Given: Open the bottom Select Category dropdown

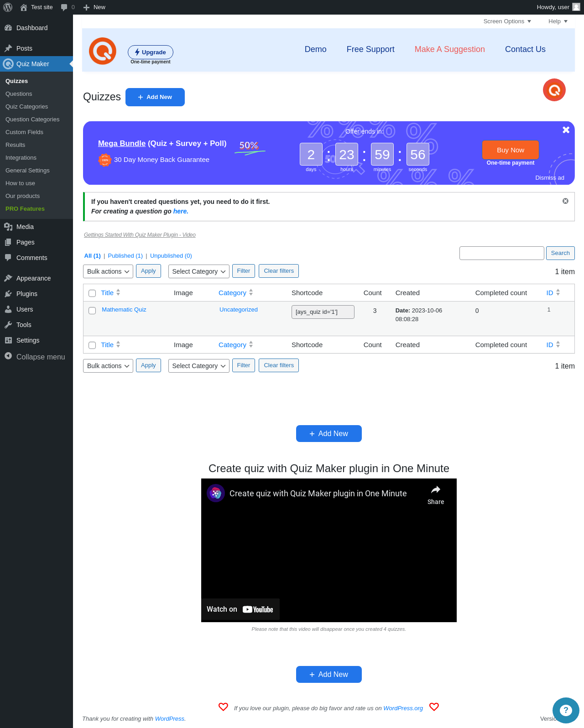Looking at the screenshot, I should point(199,366).
